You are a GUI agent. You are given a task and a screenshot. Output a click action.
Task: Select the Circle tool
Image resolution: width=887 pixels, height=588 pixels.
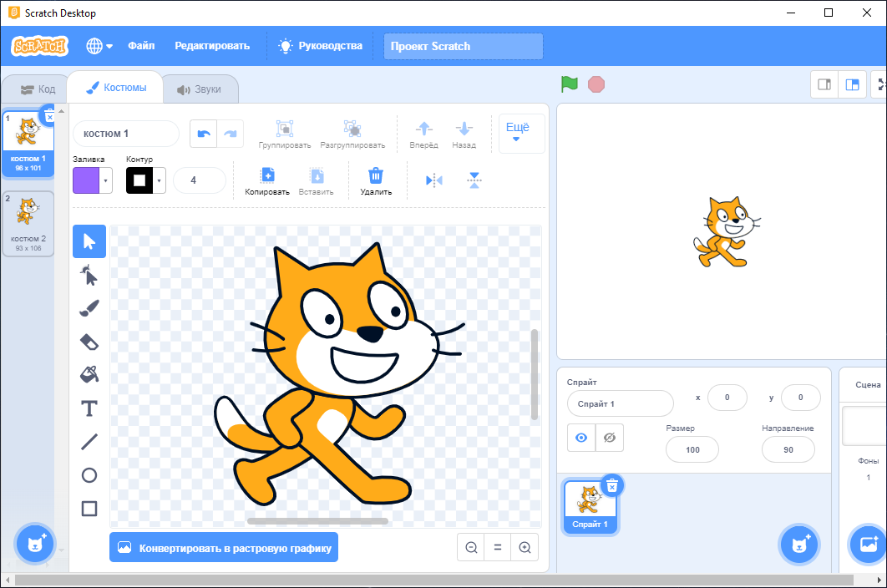pos(89,474)
